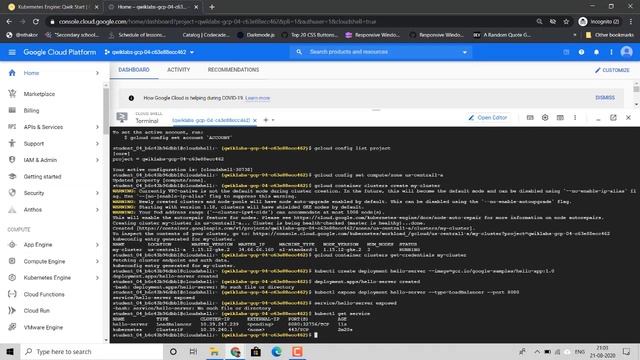Click the Anthos icon in sidebar
The width and height of the screenshot is (640, 360).
pyautogui.click(x=12, y=209)
